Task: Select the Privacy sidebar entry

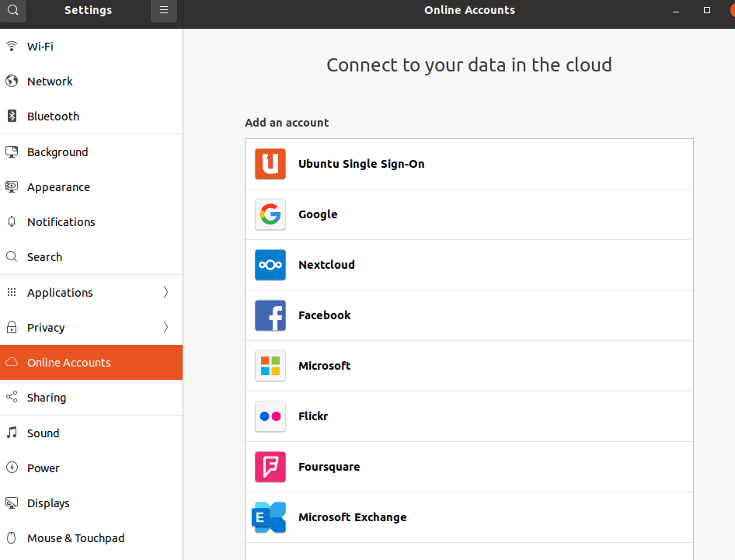Action: [92, 327]
